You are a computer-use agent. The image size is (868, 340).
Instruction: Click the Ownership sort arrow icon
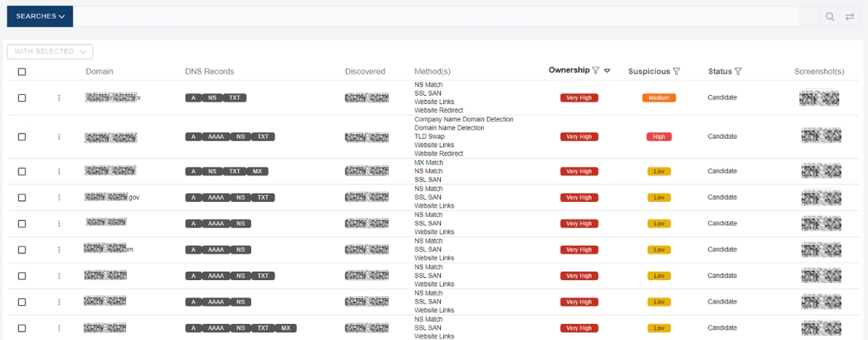coord(607,71)
